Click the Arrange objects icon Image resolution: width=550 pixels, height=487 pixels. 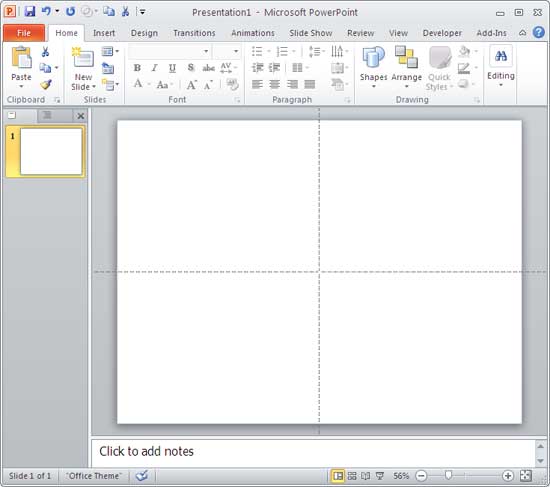tap(406, 57)
